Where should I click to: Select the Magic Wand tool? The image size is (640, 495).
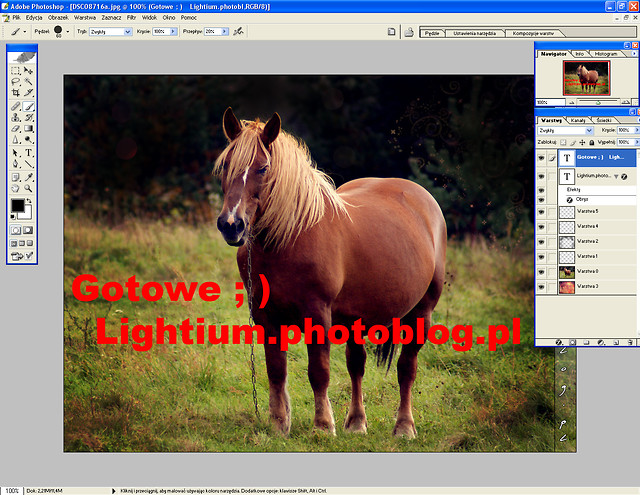coord(28,82)
